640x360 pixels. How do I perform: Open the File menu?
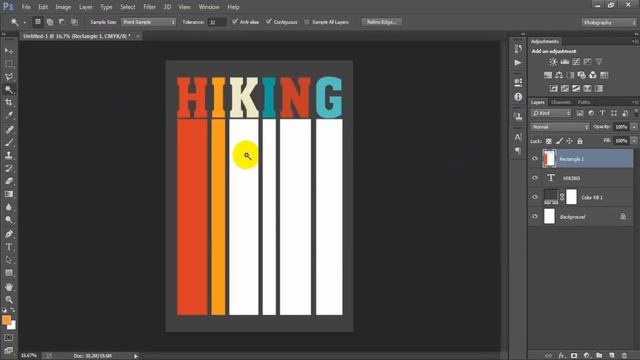pyautogui.click(x=26, y=7)
